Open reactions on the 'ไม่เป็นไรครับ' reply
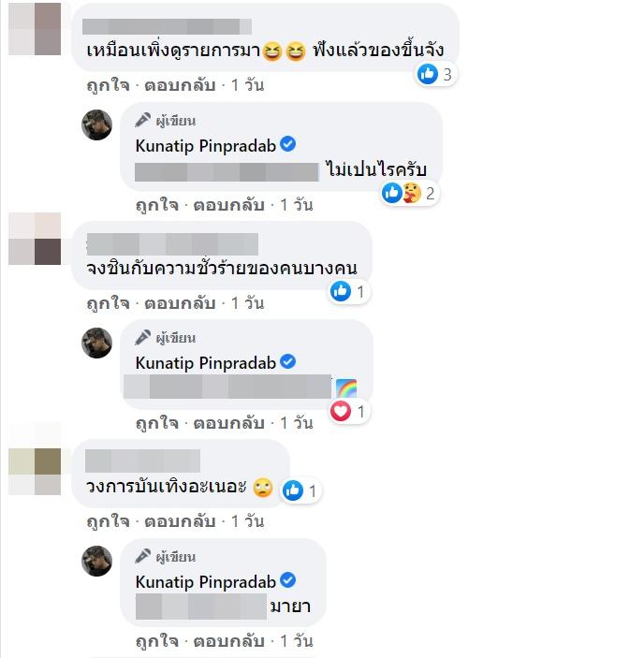The height and width of the screenshot is (658, 644). coord(410,194)
